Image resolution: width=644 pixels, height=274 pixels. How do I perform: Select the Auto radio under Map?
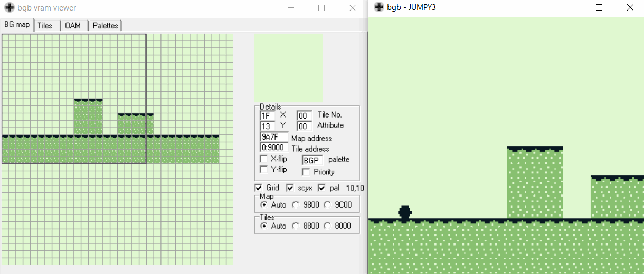pos(264,204)
